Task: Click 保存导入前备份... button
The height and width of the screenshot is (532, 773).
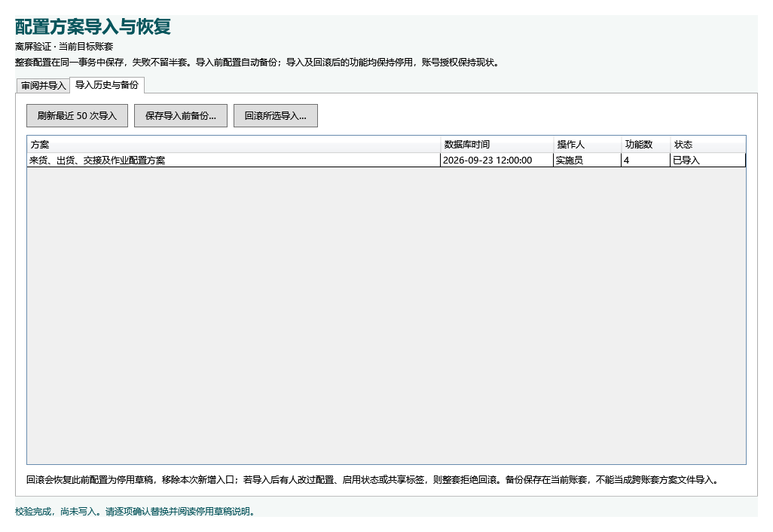Action: (180, 116)
